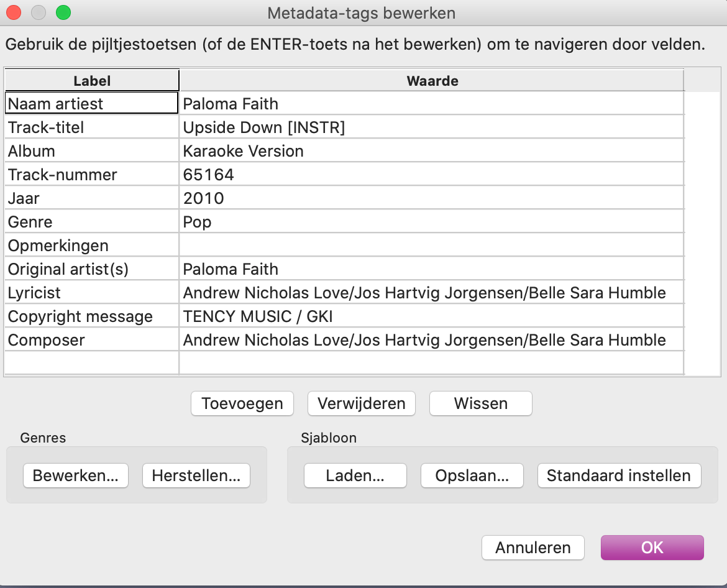This screenshot has width=727, height=588.
Task: Select year value 2010
Action: click(432, 198)
